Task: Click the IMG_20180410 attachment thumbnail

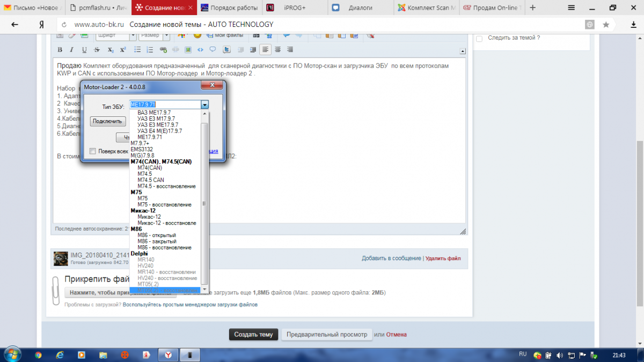Action: pyautogui.click(x=61, y=259)
